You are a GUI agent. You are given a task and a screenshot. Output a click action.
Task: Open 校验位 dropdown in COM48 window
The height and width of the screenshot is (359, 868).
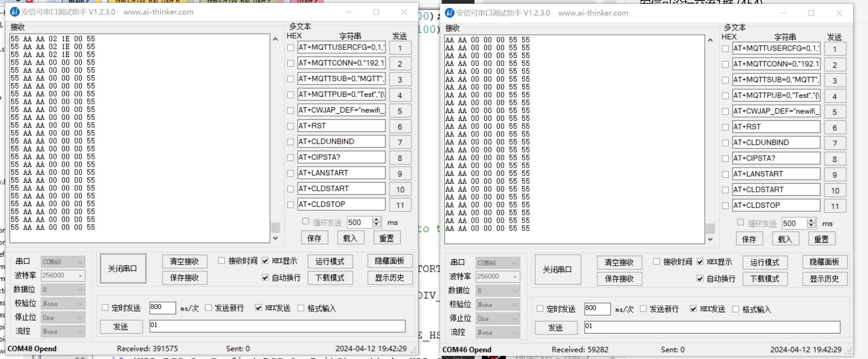pyautogui.click(x=63, y=304)
